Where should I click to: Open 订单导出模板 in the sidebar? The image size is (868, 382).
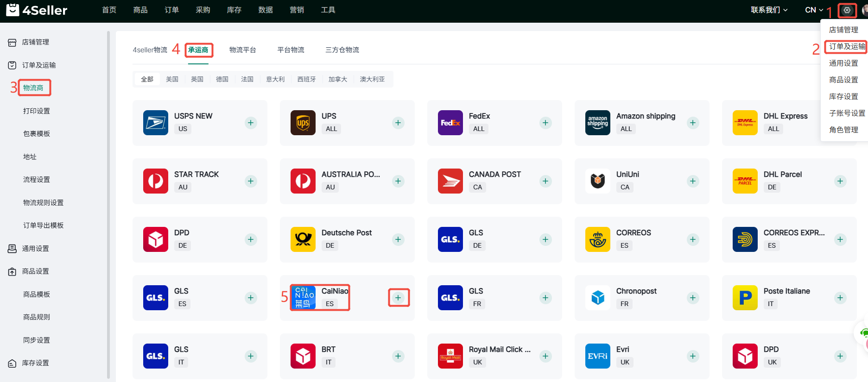pyautogui.click(x=44, y=225)
